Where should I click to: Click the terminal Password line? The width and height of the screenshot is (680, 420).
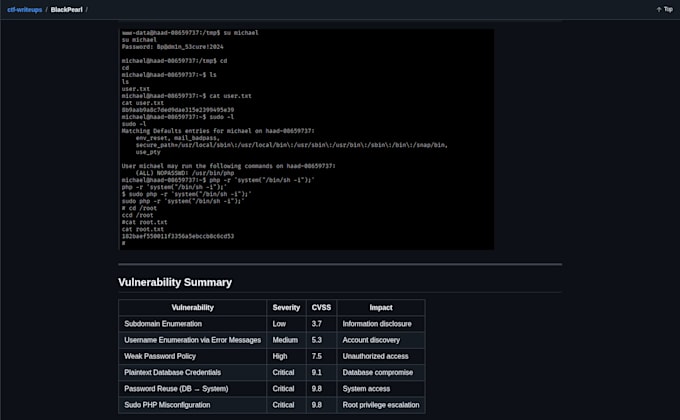[x=173, y=47]
